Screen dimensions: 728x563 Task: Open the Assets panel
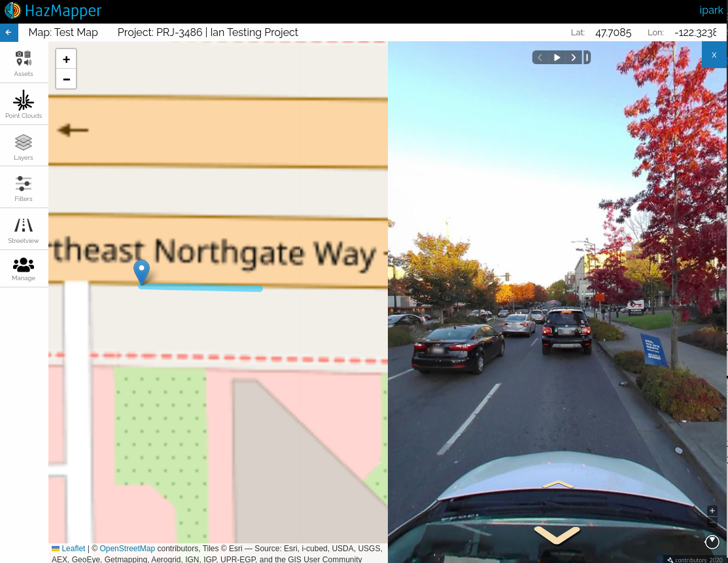24,63
